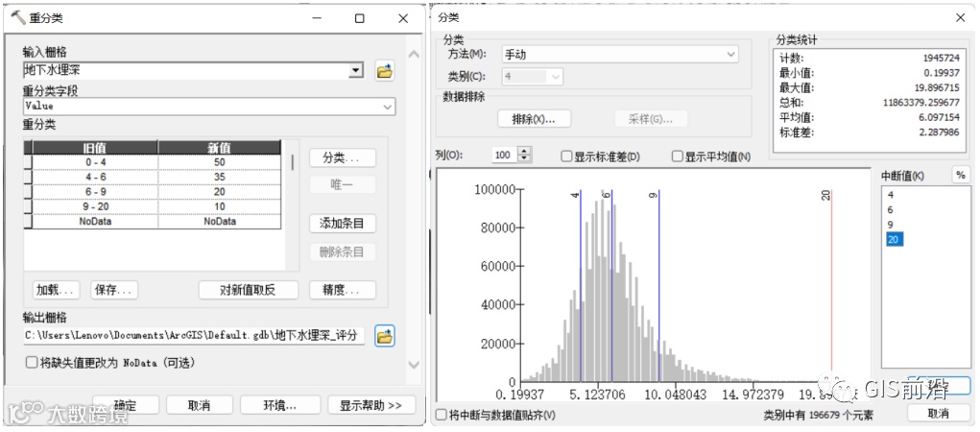Click the 删除条目 button
Image resolution: width=980 pixels, height=432 pixels.
point(343,252)
